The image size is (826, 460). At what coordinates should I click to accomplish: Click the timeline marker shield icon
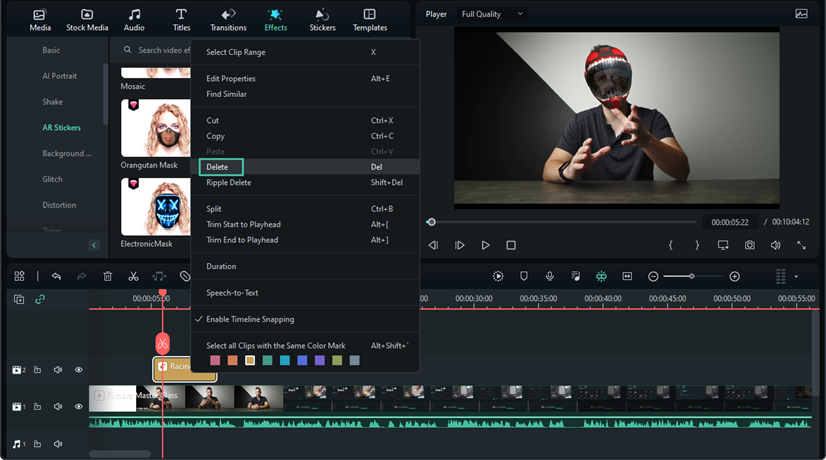(524, 276)
